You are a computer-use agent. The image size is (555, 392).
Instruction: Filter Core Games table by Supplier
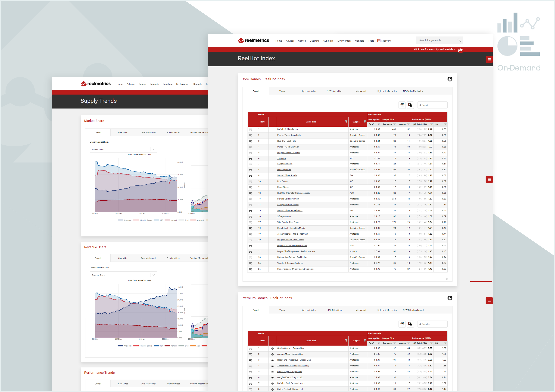(365, 122)
